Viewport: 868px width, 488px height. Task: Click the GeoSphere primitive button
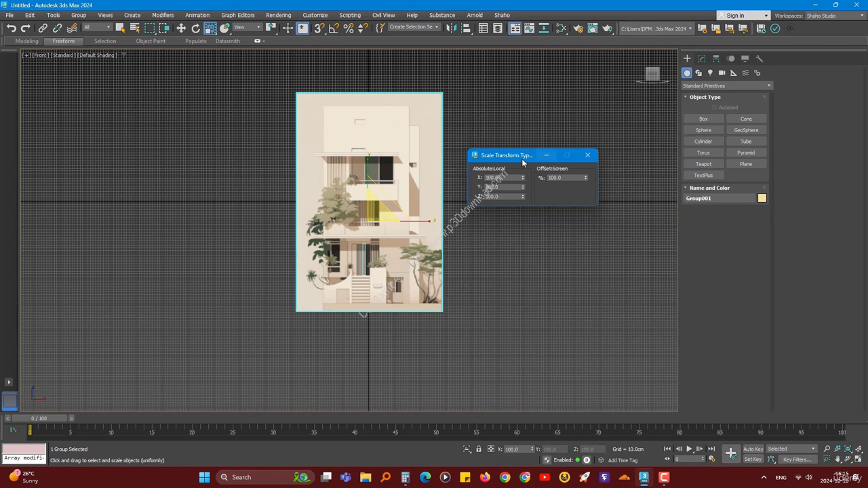click(746, 130)
